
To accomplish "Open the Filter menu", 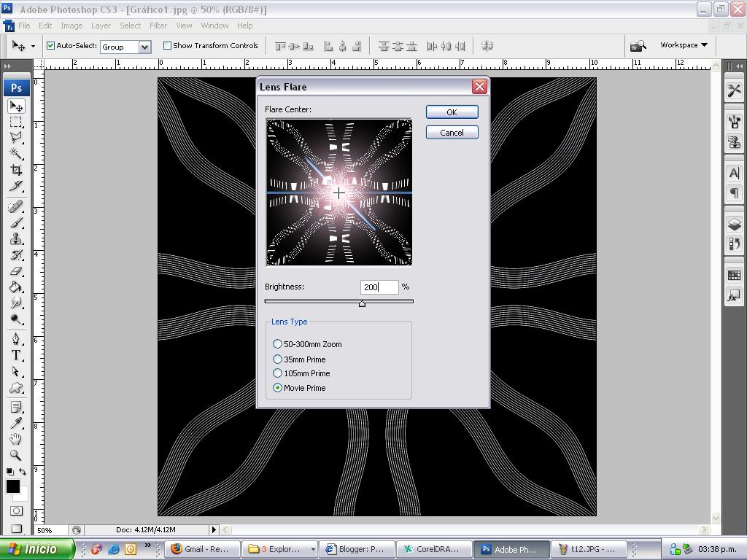I will pyautogui.click(x=158, y=26).
